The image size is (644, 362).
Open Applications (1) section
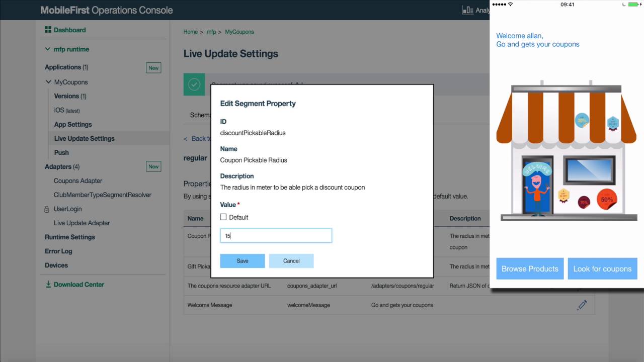(x=66, y=67)
